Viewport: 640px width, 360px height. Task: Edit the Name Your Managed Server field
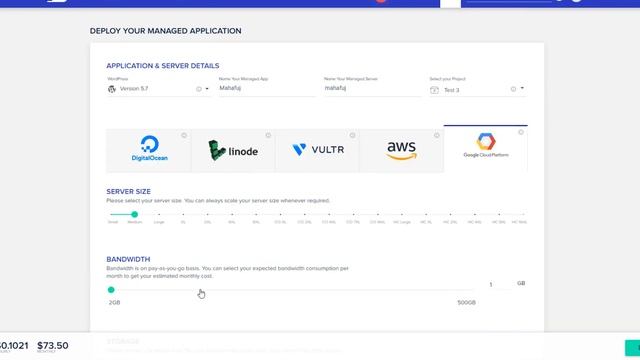[x=372, y=88]
